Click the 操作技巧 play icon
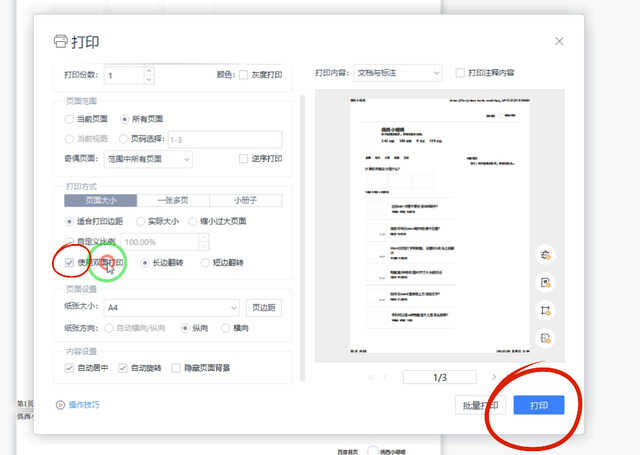 pos(60,405)
